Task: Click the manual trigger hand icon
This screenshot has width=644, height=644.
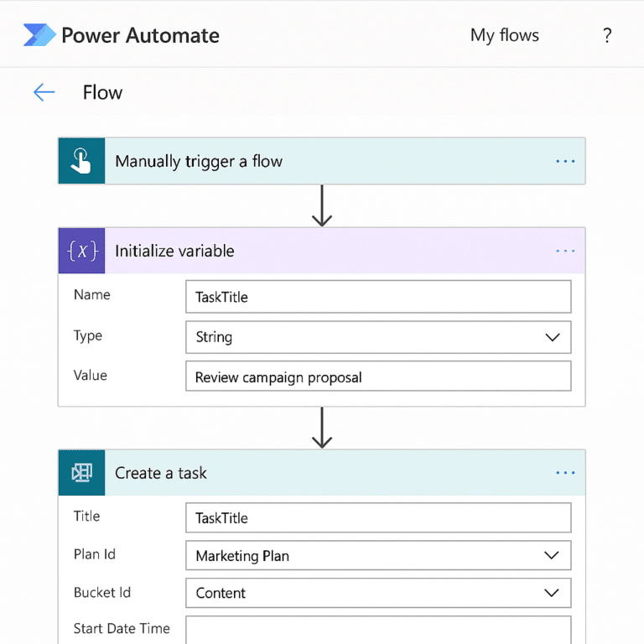Action: [81, 161]
